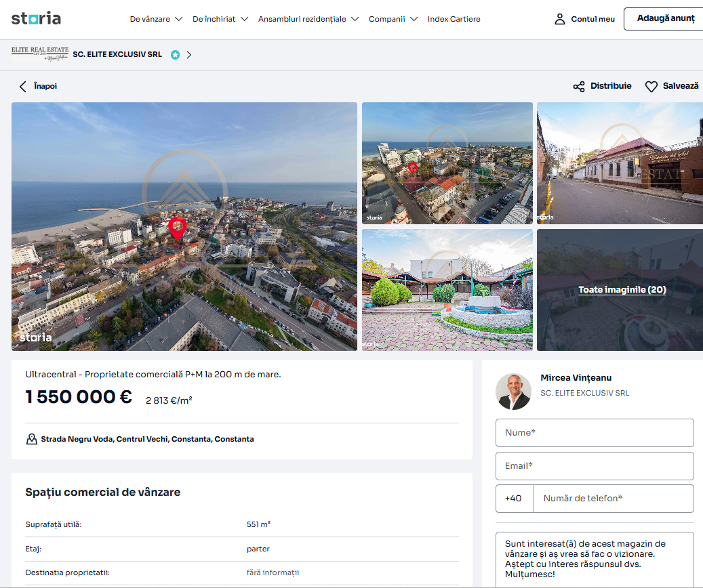Open the agency page chevron arrow
This screenshot has width=703, height=588.
coord(189,55)
